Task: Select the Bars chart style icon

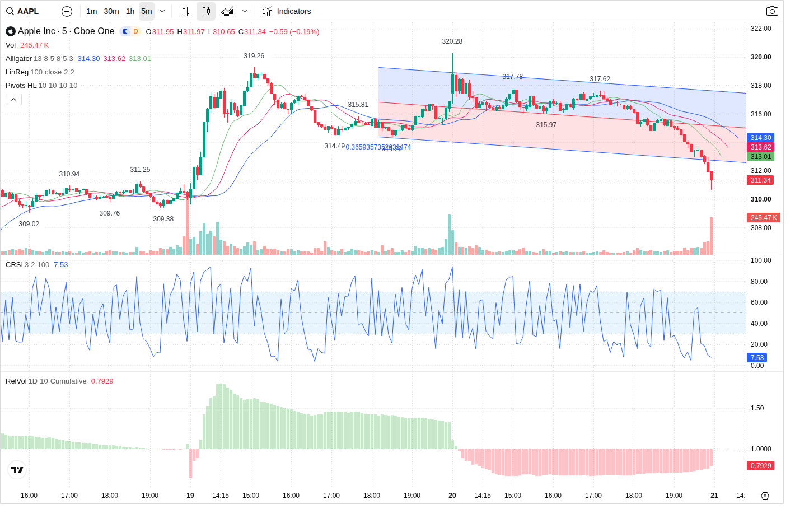Action: pyautogui.click(x=185, y=11)
